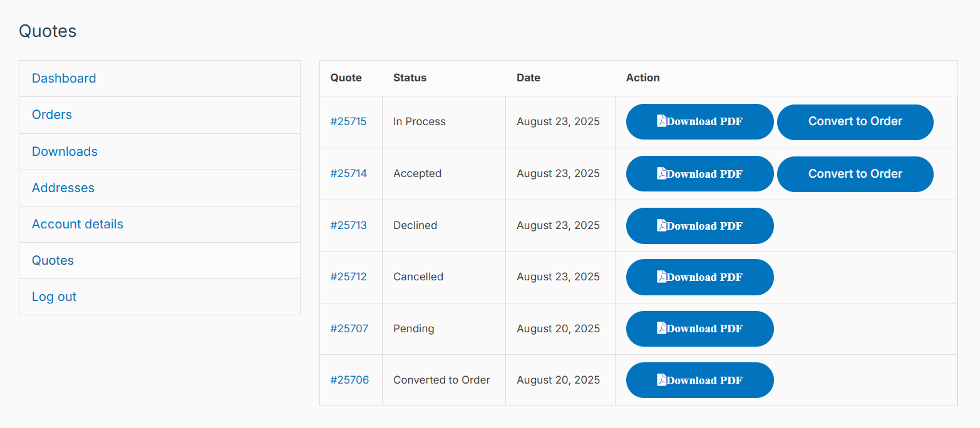Click PDF icon in Pending quote row
980x428 pixels.
pyautogui.click(x=661, y=328)
